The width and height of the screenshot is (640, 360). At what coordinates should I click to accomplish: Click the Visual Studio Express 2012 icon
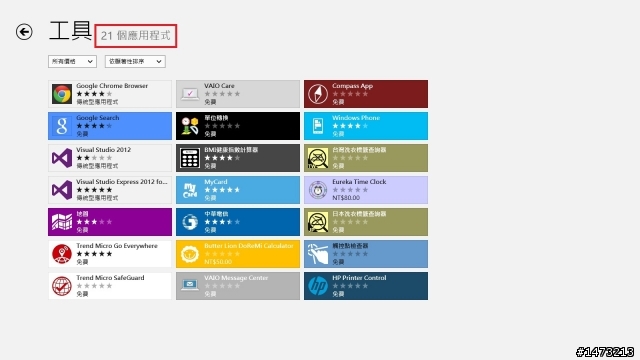coord(62,190)
